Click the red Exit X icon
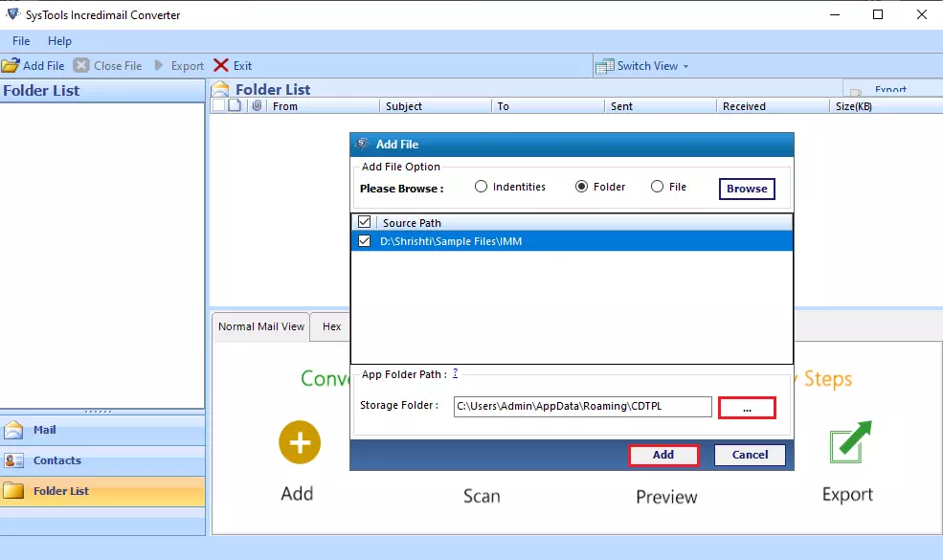 coord(221,65)
